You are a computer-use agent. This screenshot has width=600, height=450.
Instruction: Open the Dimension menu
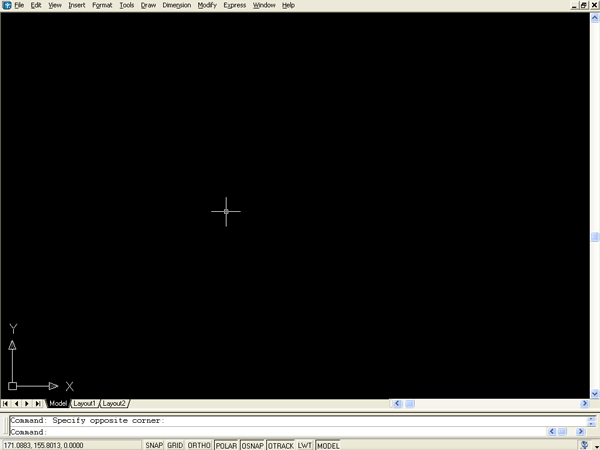click(x=177, y=5)
